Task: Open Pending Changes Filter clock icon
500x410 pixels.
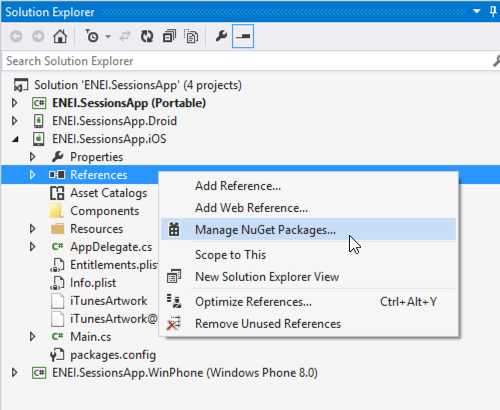Action: click(x=92, y=36)
